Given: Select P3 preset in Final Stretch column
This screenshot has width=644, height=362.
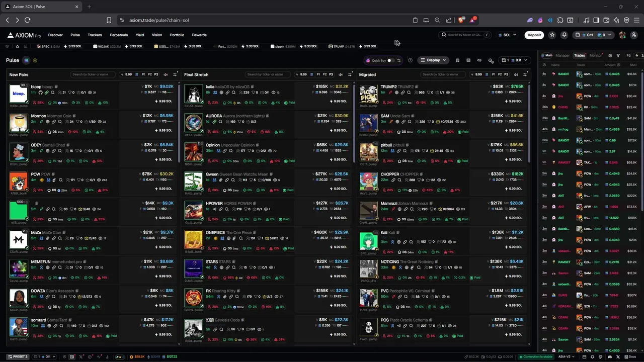Looking at the screenshot, I should [331, 74].
